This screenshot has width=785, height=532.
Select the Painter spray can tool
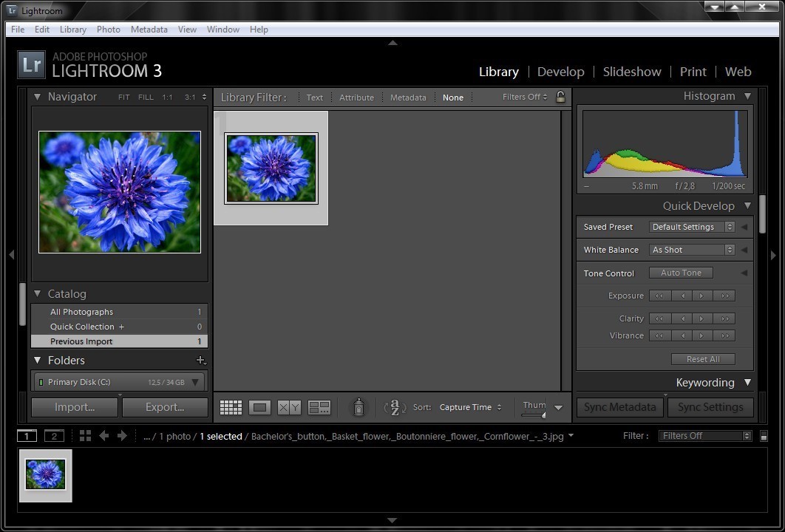(358, 407)
